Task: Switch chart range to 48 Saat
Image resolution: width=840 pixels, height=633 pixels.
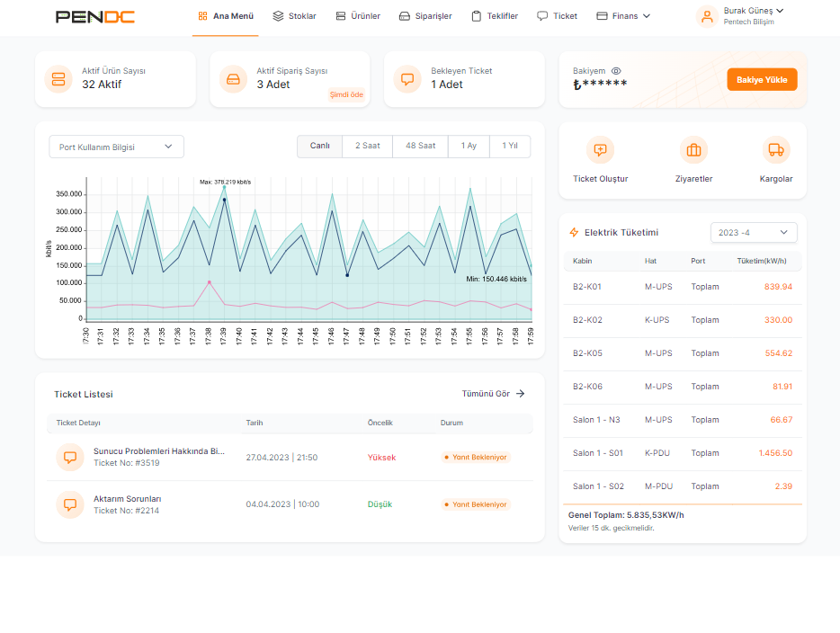Action: pyautogui.click(x=420, y=146)
